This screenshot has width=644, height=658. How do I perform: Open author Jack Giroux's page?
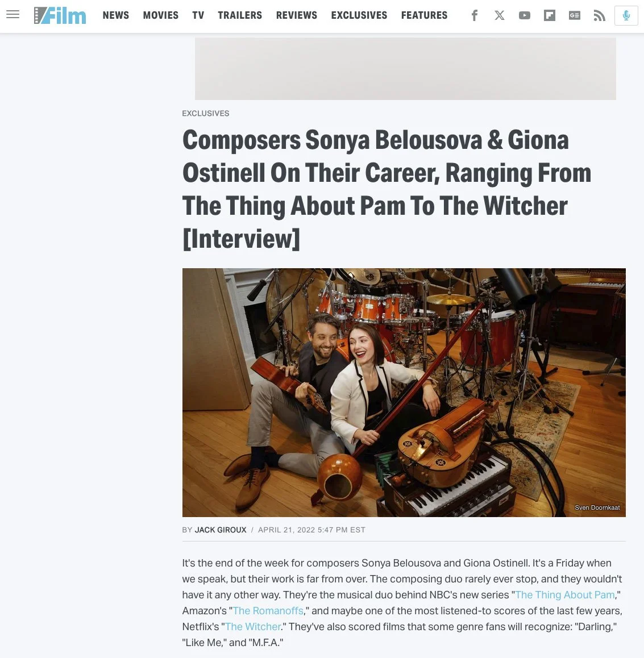click(221, 530)
